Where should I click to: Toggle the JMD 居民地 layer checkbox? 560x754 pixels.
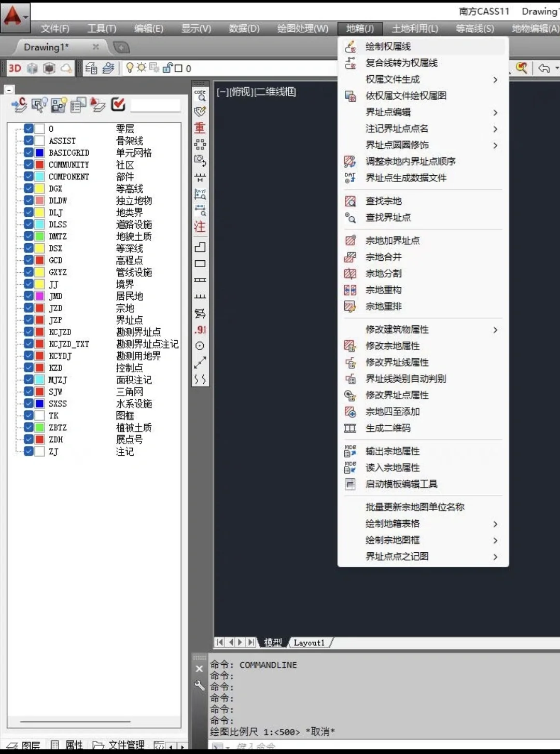click(x=28, y=296)
